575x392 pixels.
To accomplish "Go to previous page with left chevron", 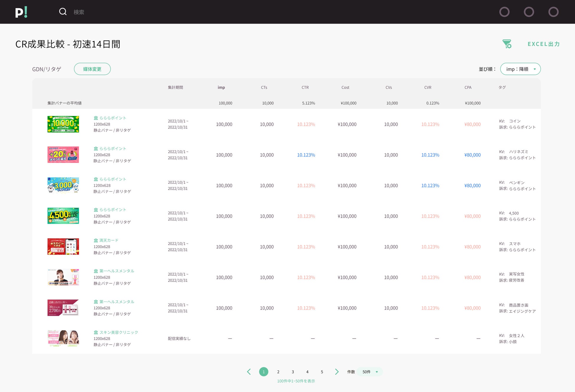I will [249, 372].
